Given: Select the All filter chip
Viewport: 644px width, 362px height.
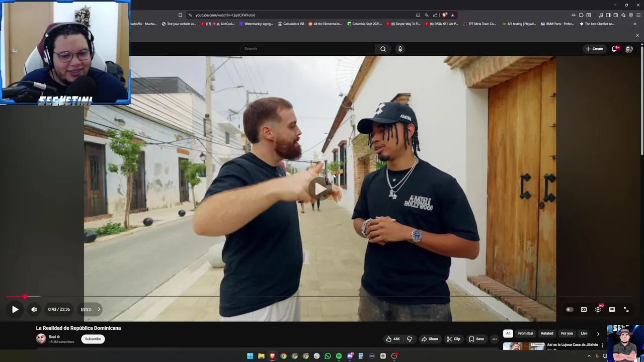Looking at the screenshot, I should pyautogui.click(x=508, y=333).
